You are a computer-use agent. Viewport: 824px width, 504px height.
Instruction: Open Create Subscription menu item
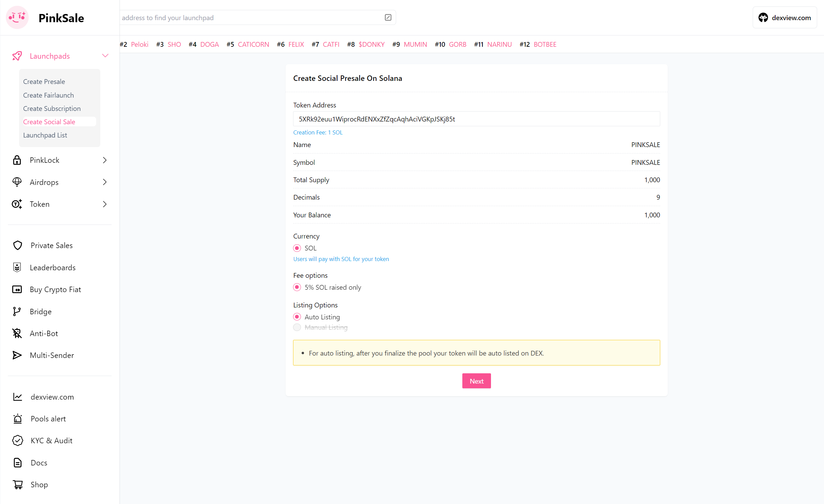click(x=52, y=109)
